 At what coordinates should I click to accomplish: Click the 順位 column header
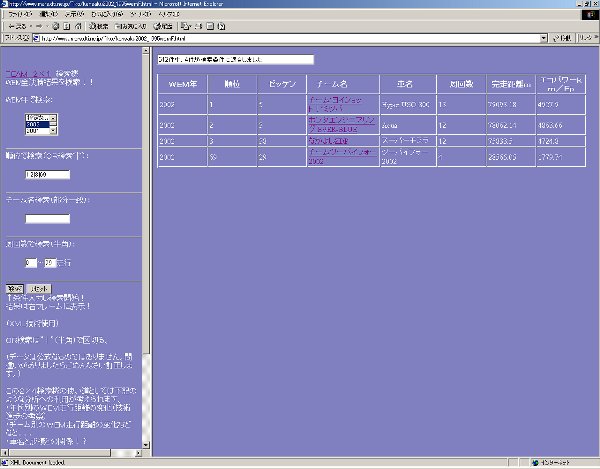pyautogui.click(x=232, y=84)
